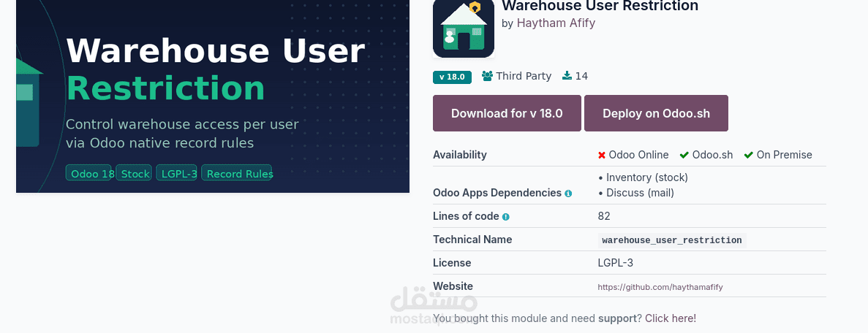Viewport: 868px width, 333px height.
Task: Click the 'Availability' row label
Action: click(x=460, y=155)
